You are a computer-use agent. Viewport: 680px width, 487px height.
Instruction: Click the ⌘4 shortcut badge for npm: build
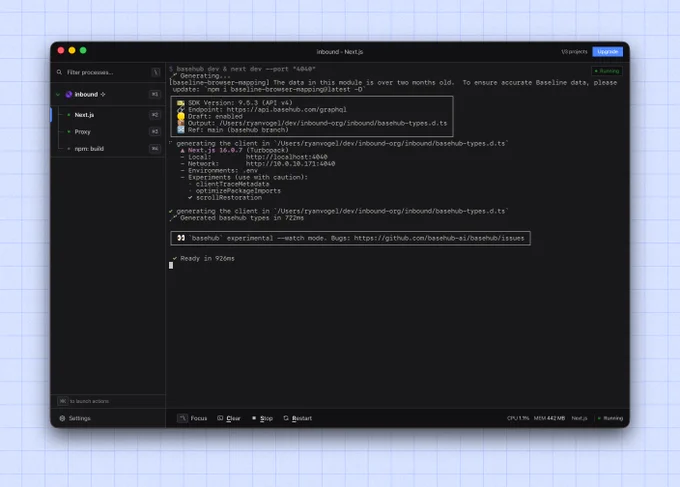click(x=155, y=149)
